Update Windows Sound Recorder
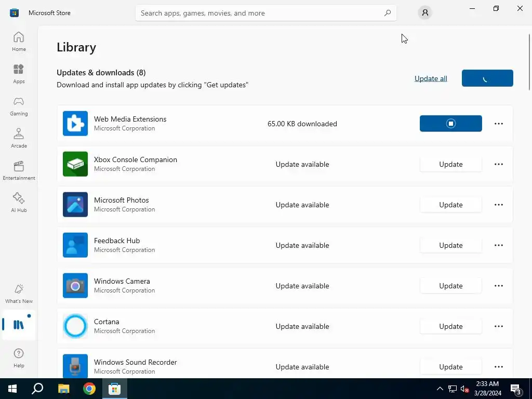 click(x=450, y=367)
